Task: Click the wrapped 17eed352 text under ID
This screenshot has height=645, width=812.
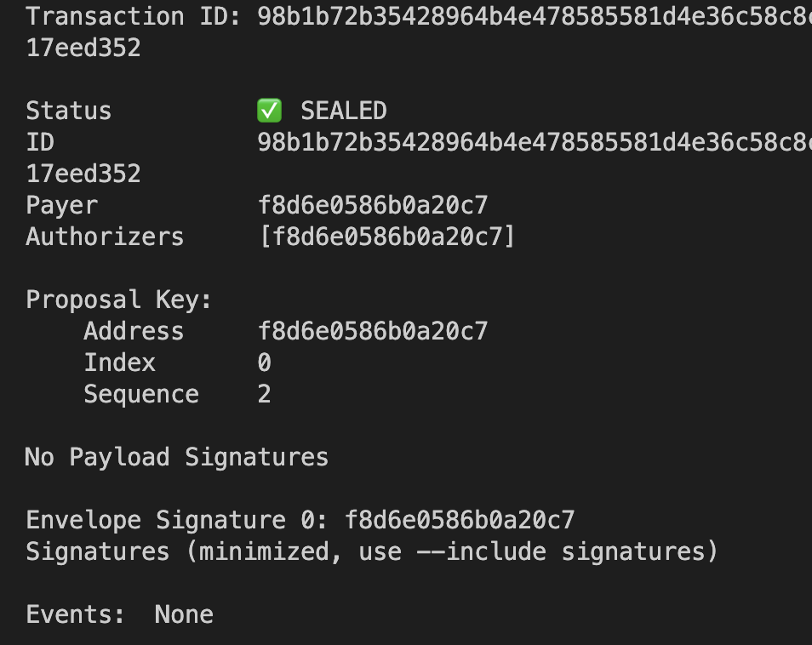Action: [83, 174]
